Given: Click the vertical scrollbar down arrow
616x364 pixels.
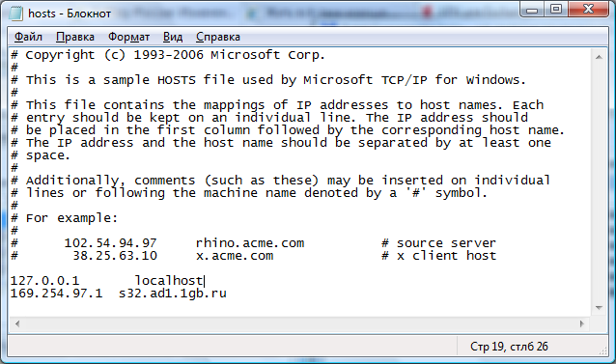Looking at the screenshot, I should click(x=599, y=307).
